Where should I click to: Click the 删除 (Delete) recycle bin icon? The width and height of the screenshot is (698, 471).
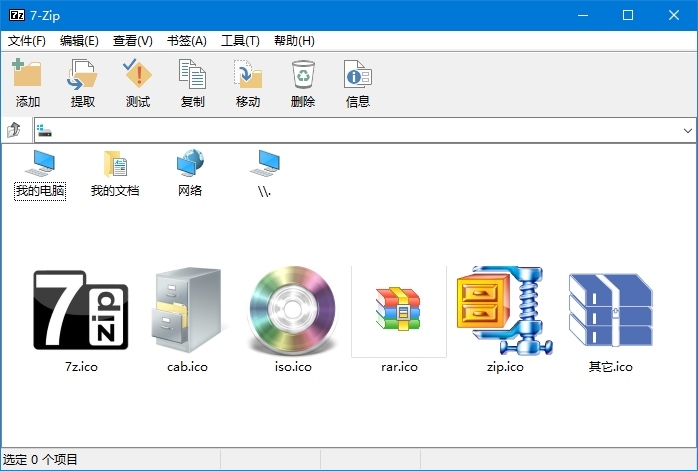pos(302,76)
